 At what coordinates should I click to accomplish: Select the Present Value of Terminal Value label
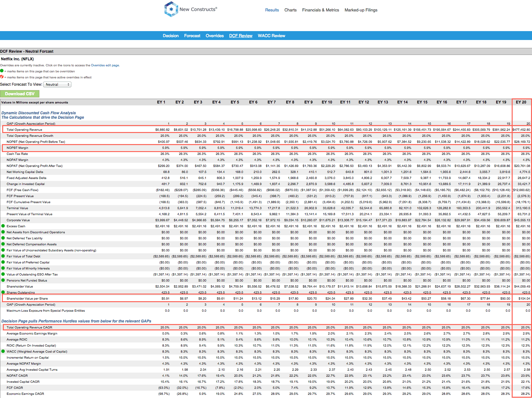tap(30, 214)
